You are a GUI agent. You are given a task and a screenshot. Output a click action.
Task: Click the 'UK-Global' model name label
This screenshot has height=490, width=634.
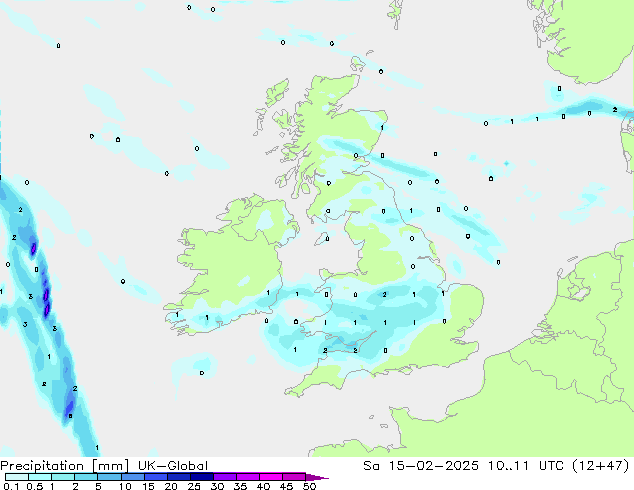(173, 466)
